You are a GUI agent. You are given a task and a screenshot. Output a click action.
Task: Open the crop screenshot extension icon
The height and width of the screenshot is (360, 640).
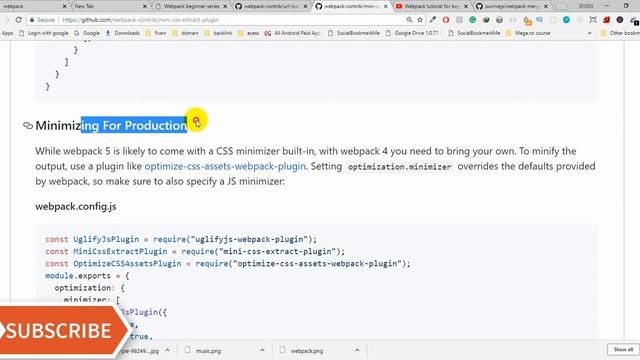click(593, 20)
